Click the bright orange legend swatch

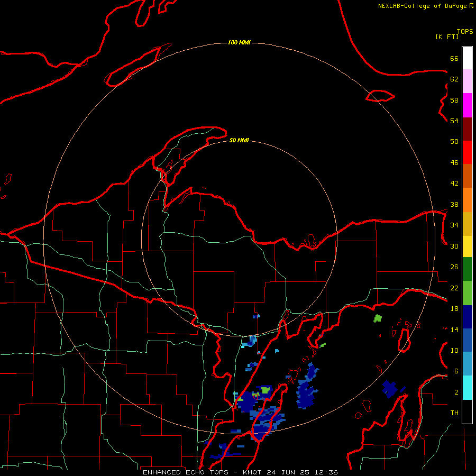tap(467, 200)
